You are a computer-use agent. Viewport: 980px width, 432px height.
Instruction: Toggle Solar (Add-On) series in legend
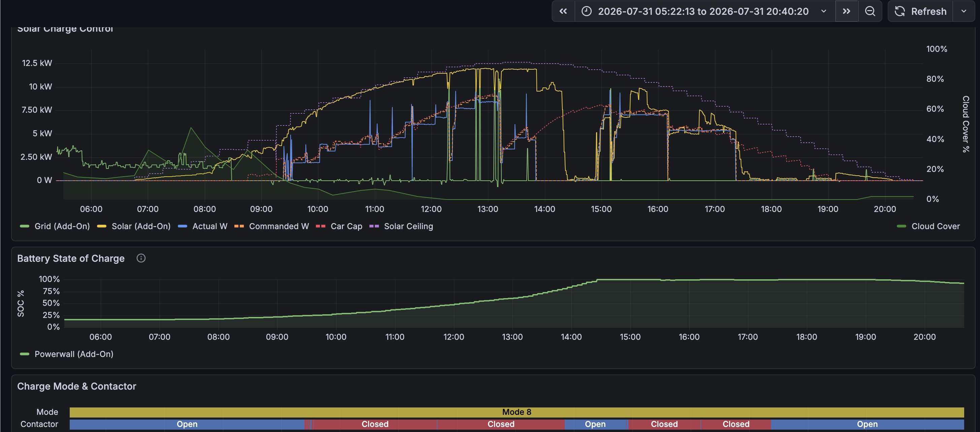(141, 226)
